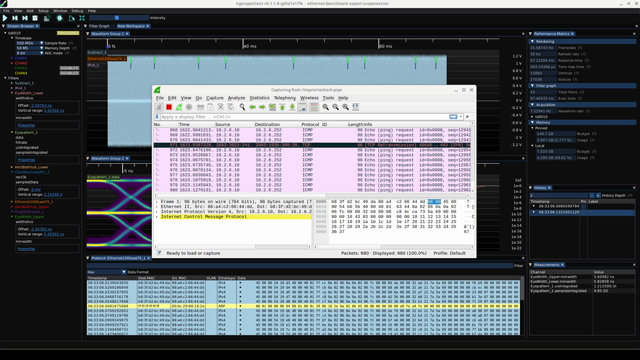
Task: Open Sample Rate dropdown 500 MS/s
Action: [29, 43]
